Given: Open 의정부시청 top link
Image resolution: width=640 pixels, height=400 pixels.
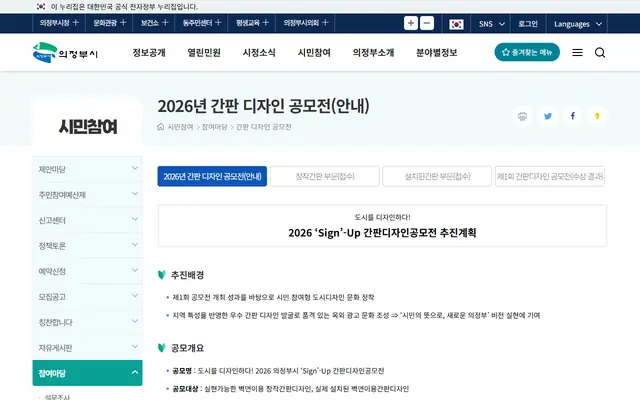Looking at the screenshot, I should click(x=54, y=23).
